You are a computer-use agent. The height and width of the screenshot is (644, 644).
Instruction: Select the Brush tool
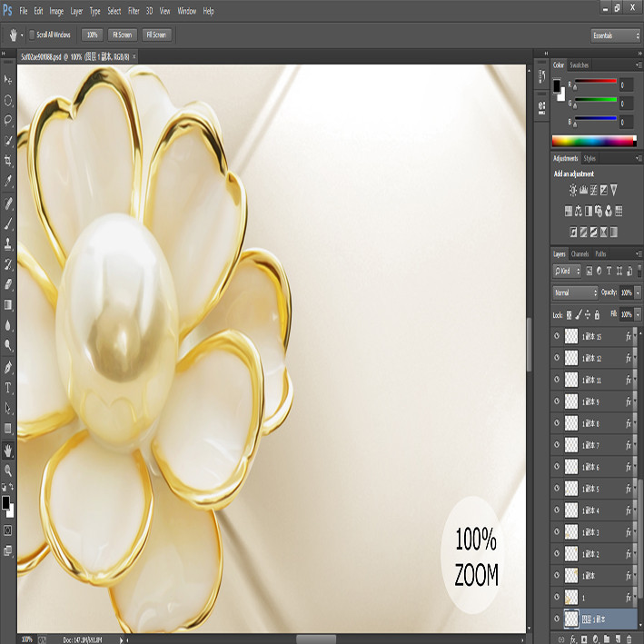click(8, 223)
